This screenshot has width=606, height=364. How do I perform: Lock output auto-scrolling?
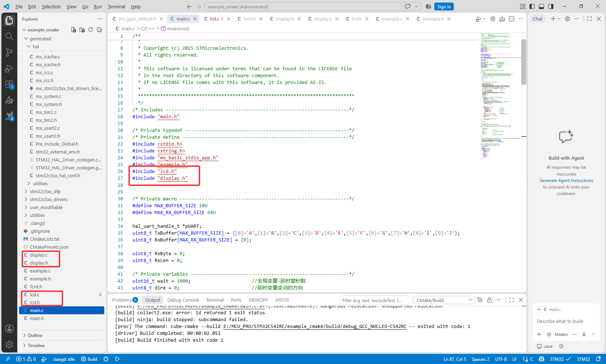point(489,300)
